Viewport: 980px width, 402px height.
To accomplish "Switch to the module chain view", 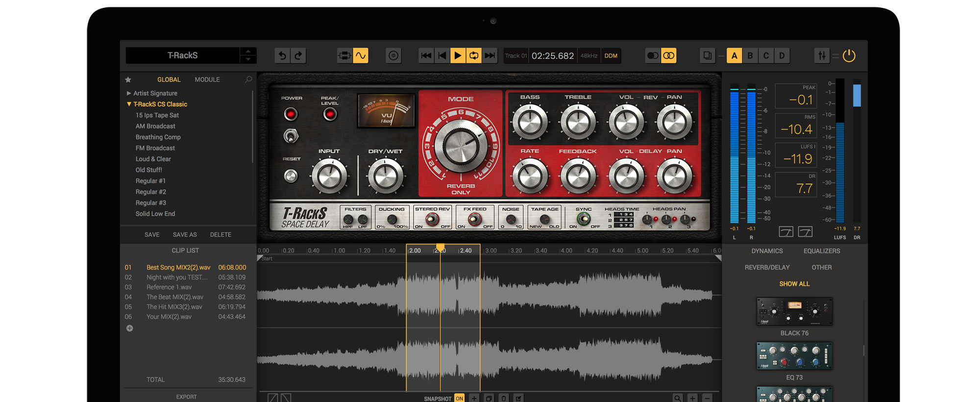I will [344, 56].
